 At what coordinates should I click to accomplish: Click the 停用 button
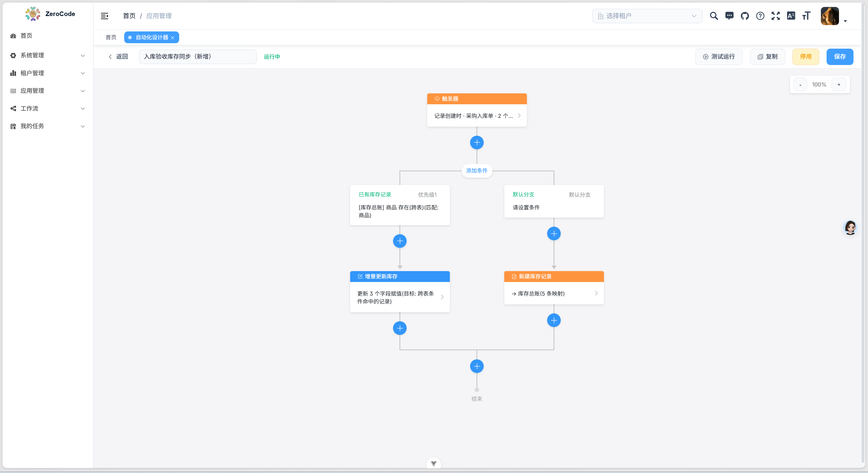click(806, 57)
